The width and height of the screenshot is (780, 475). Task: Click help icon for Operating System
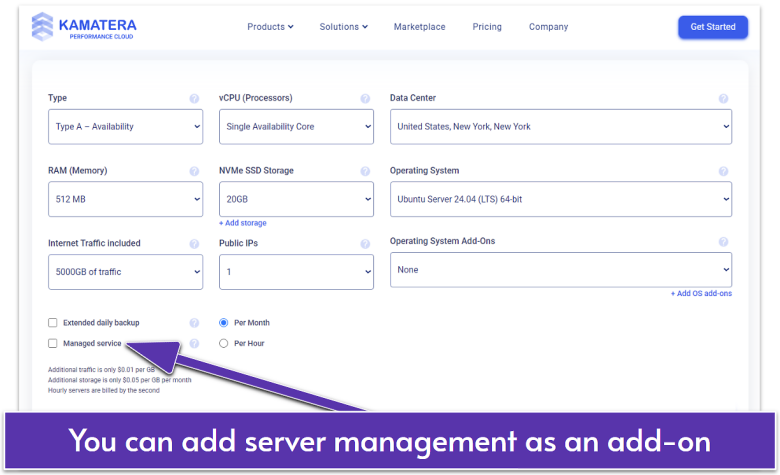(x=723, y=171)
